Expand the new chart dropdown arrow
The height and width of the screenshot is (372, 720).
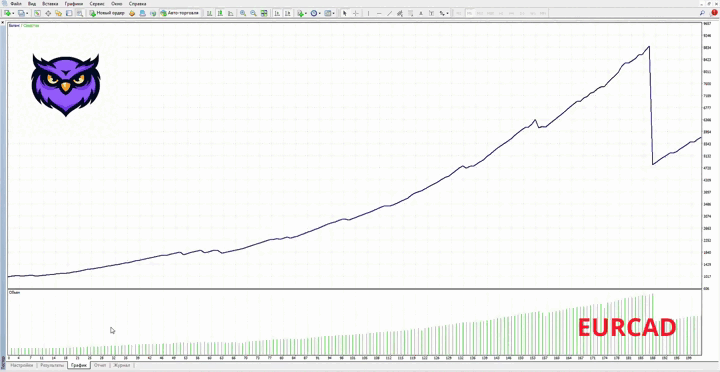click(14, 13)
